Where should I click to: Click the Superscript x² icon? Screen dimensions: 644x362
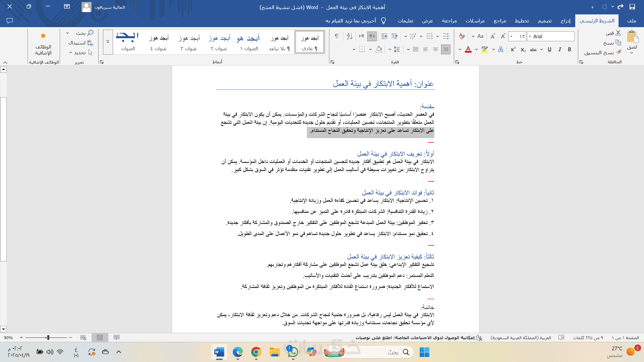513,49
